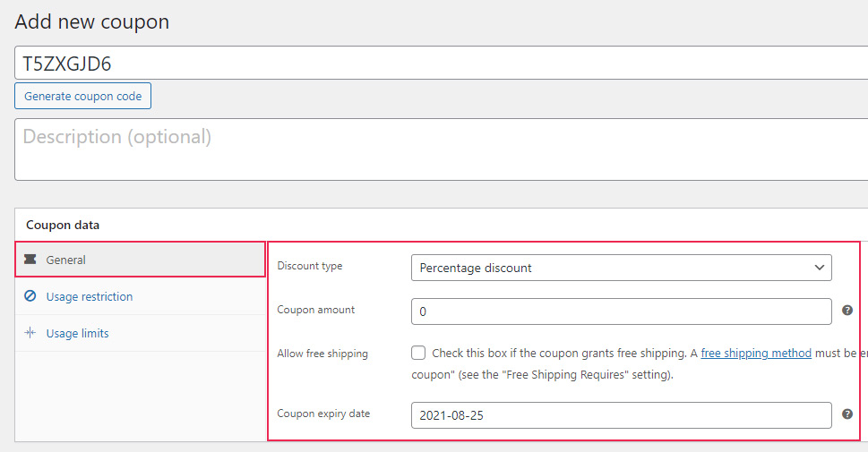868x452 pixels.
Task: Follow the free shipping method link
Action: pyautogui.click(x=756, y=354)
